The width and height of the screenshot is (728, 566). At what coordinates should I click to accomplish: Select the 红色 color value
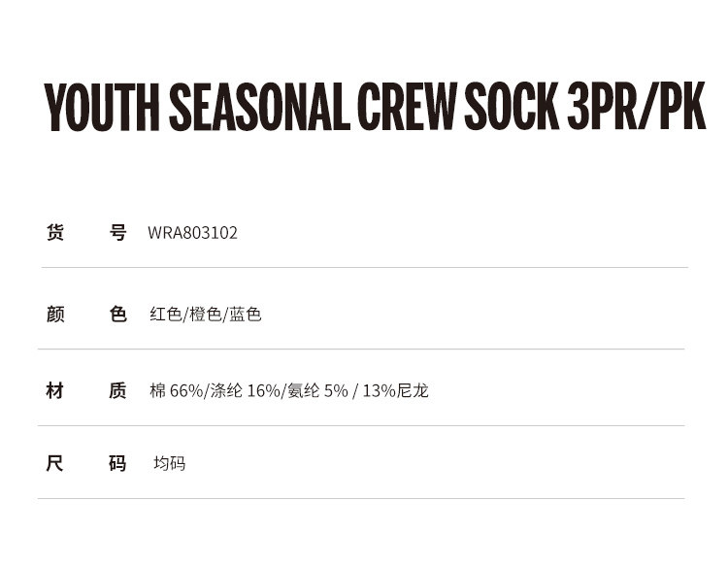165,315
